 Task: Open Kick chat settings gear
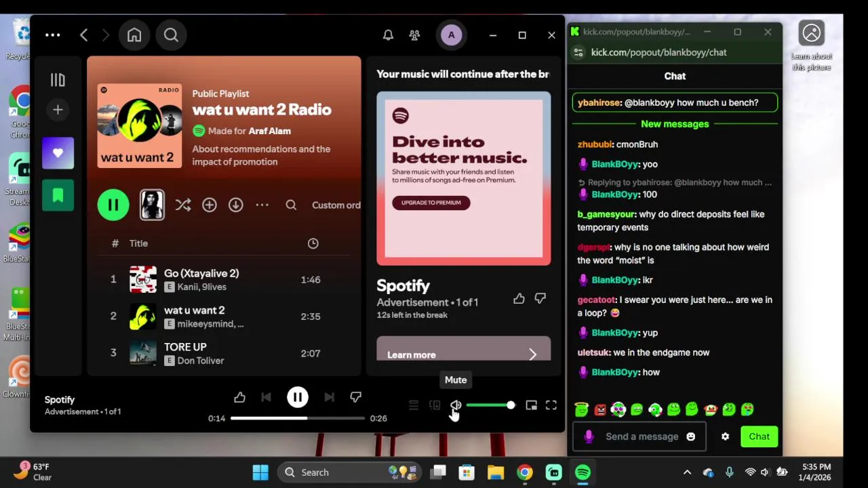726,436
